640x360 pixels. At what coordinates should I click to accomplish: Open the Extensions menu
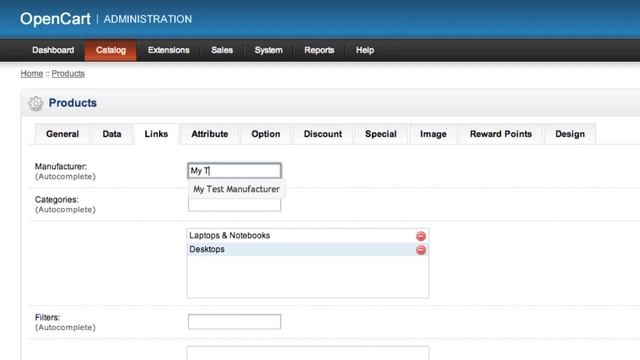(169, 50)
